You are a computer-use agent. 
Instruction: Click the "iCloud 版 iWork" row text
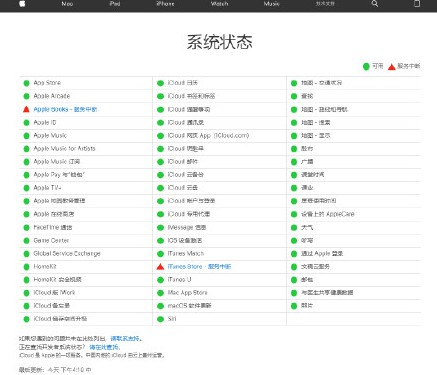54,292
